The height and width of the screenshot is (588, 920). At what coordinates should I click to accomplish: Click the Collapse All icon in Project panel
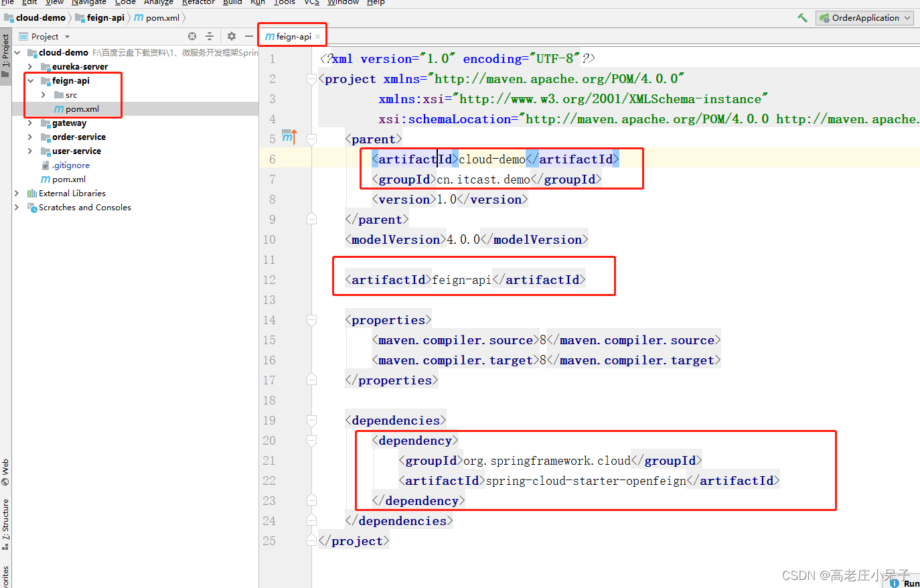(x=210, y=36)
